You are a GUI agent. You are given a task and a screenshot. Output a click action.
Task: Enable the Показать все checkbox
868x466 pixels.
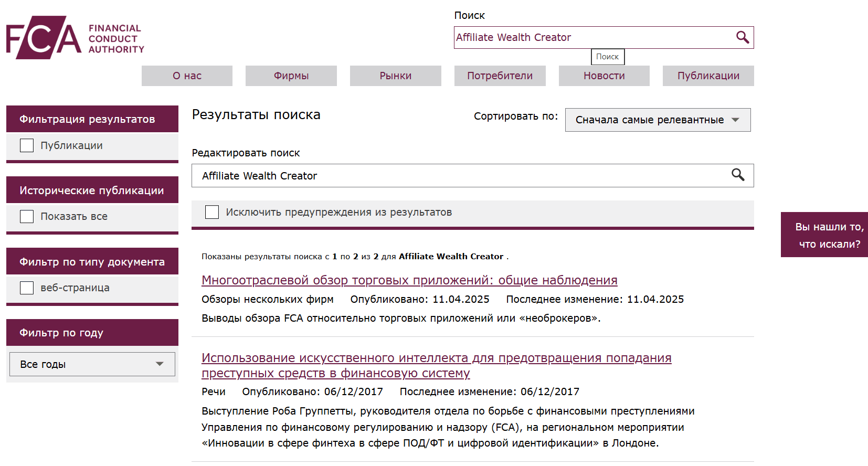click(x=27, y=216)
